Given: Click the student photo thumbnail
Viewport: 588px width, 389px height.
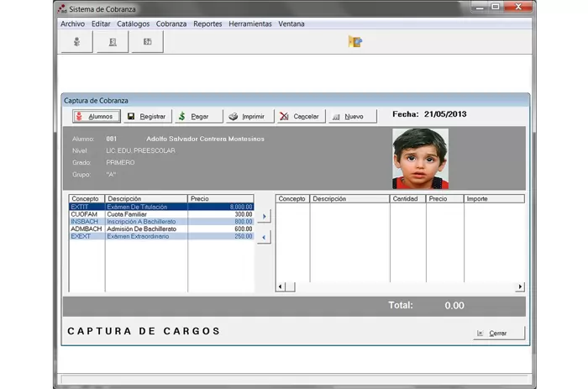Looking at the screenshot, I should (420, 159).
